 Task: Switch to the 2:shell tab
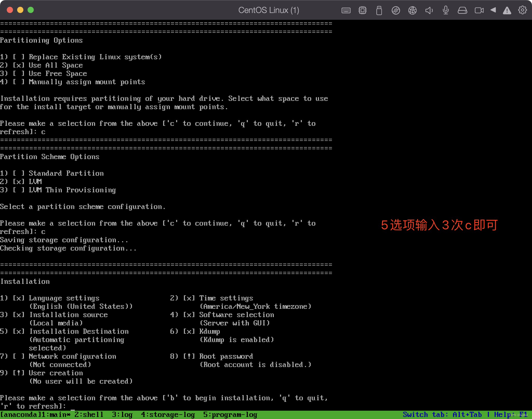point(89,414)
